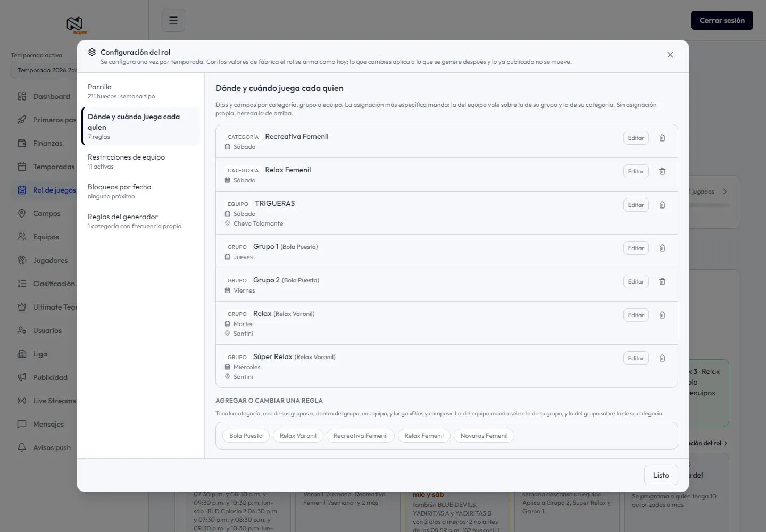Close the Configuración del rol dialog
The width and height of the screenshot is (766, 532).
670,55
